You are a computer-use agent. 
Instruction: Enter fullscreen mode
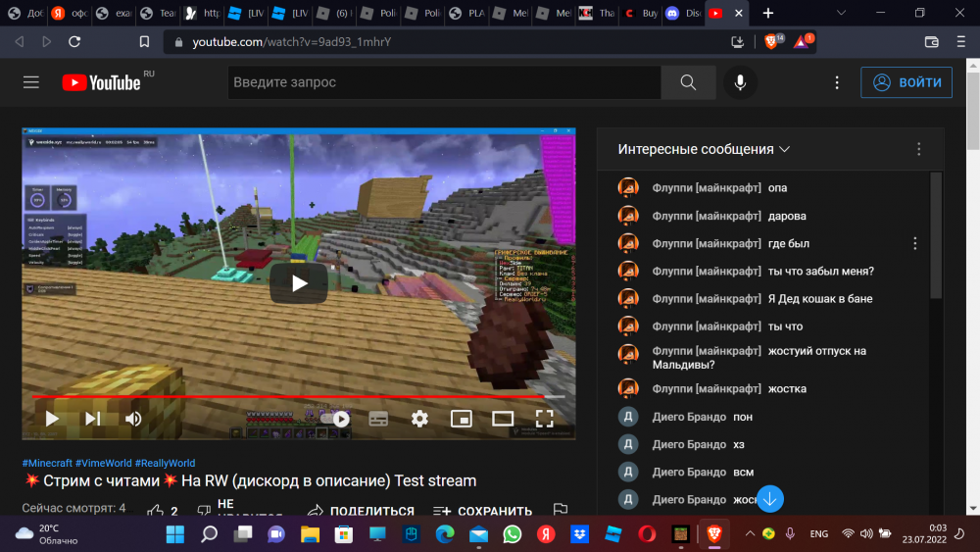click(544, 419)
